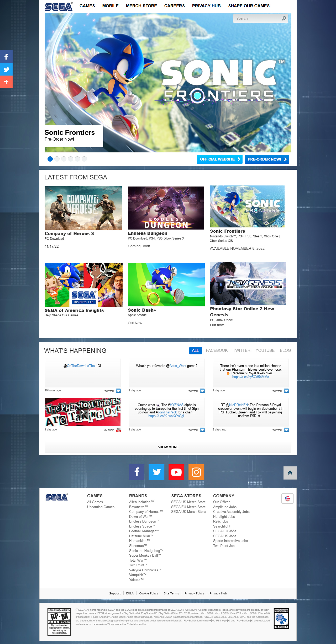Viewport: 336px width, 644px height.
Task: Open MOBILE menu item
Action: pos(110,6)
